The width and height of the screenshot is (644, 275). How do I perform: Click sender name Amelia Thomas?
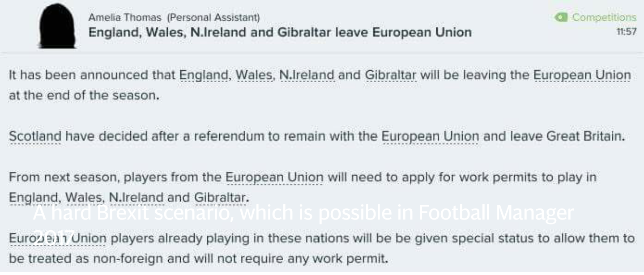(x=125, y=17)
